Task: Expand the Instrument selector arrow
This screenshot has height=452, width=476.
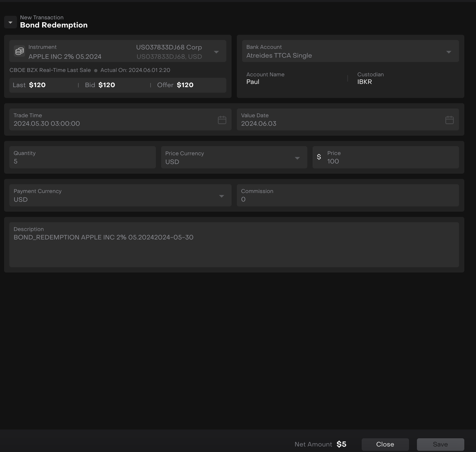Action: (x=216, y=52)
